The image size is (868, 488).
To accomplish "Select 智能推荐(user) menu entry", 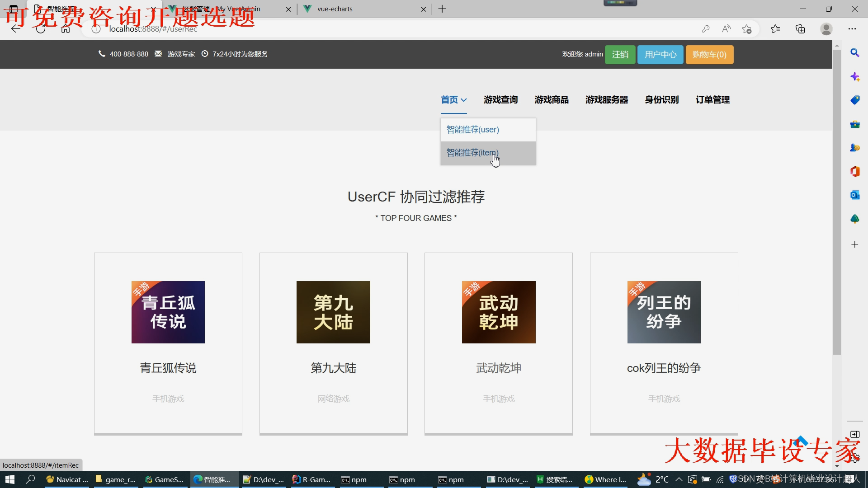I will coord(472,130).
